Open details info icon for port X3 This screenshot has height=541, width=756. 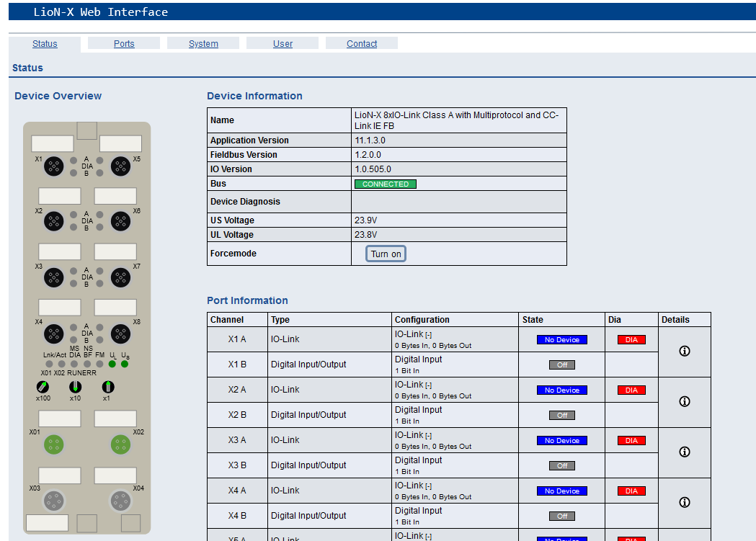(x=684, y=452)
